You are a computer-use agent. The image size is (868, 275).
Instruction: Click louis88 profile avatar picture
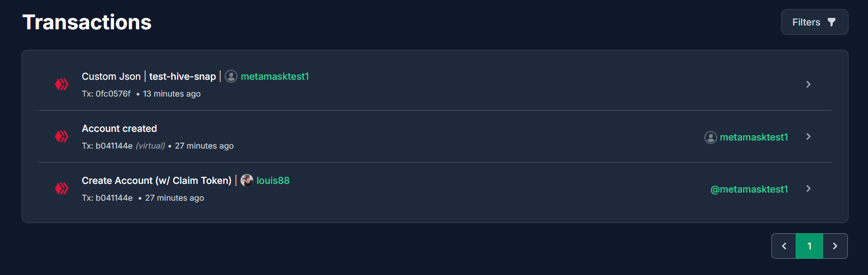(247, 181)
